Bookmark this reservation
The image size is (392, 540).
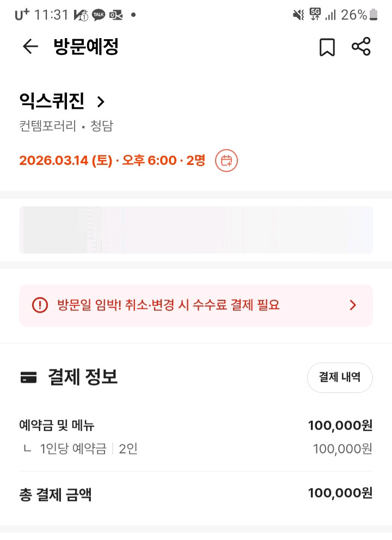(x=327, y=47)
